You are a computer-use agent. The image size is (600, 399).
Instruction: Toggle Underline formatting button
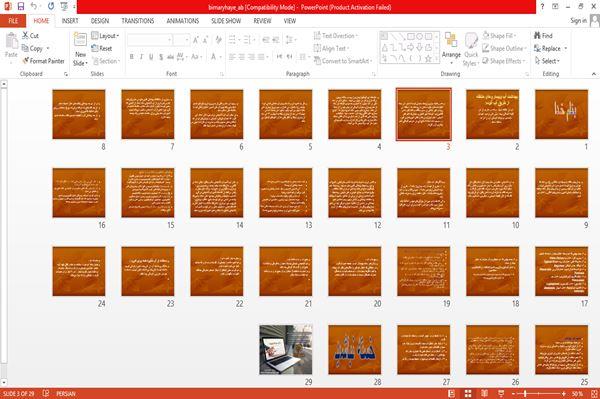click(x=151, y=57)
